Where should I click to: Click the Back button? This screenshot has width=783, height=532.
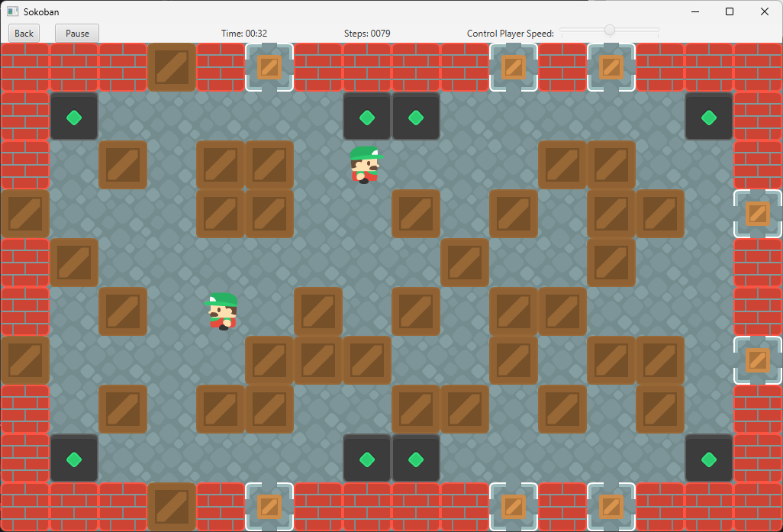(24, 34)
